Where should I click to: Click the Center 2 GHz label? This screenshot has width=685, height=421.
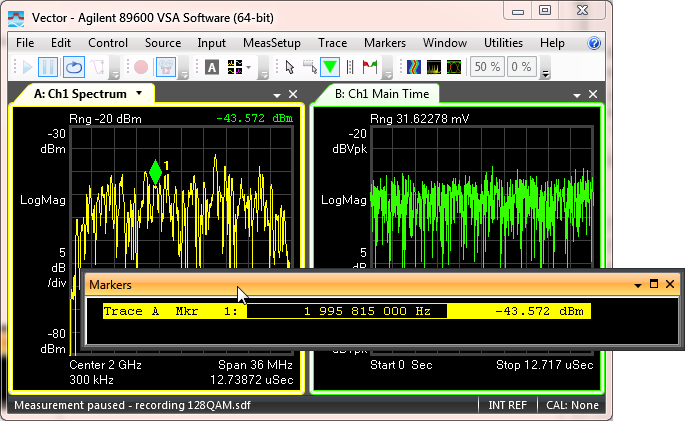[105, 365]
